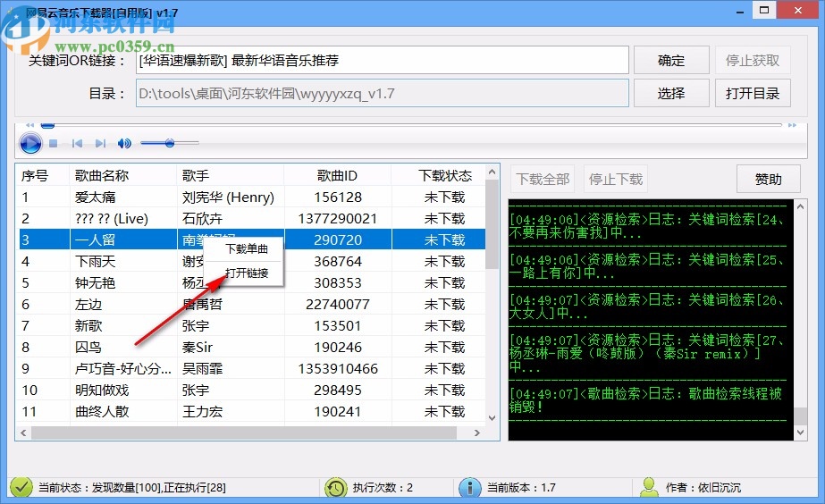Click the 赞助 button
This screenshot has width=825, height=504.
pos(768,180)
